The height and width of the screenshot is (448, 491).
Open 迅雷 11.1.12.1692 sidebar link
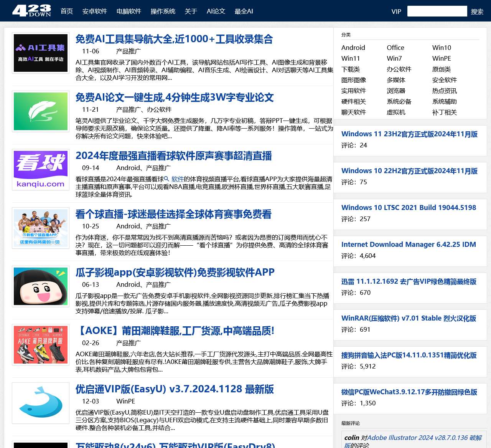[x=409, y=281]
